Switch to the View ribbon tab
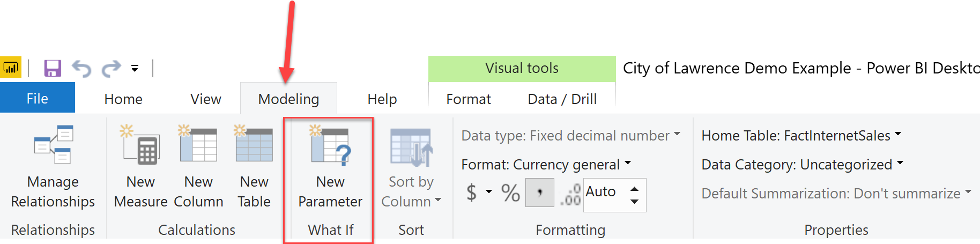Screen dimensions: 980x244 click(206, 99)
